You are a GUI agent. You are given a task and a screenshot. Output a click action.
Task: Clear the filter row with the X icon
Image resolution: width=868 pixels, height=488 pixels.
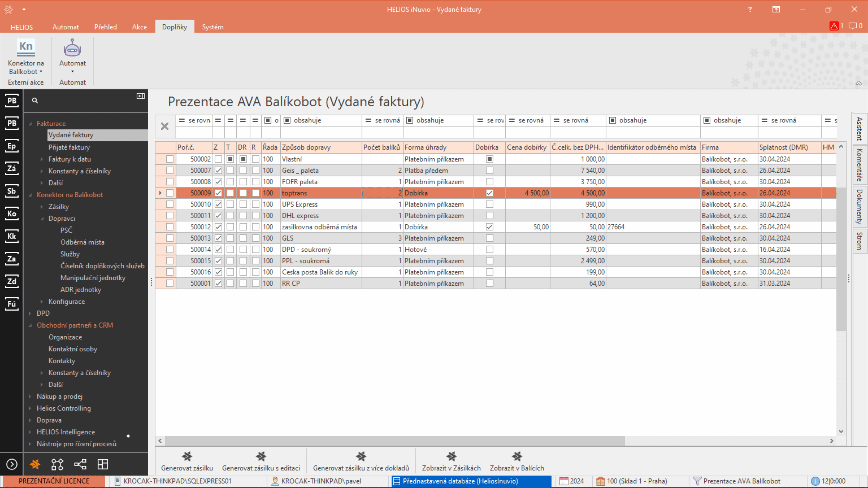point(165,126)
